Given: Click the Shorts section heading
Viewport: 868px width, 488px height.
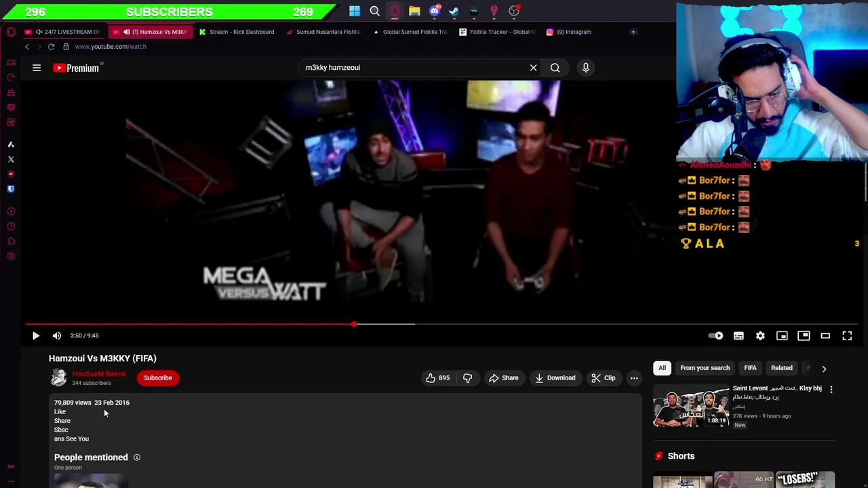Looking at the screenshot, I should pyautogui.click(x=681, y=456).
